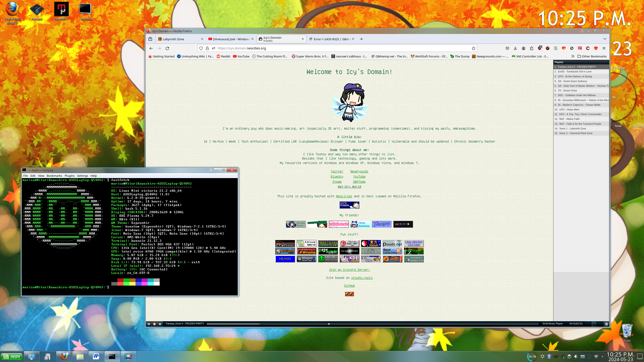Open the Konsole Bookmarks menu
This screenshot has width=644, height=362.
tap(54, 176)
